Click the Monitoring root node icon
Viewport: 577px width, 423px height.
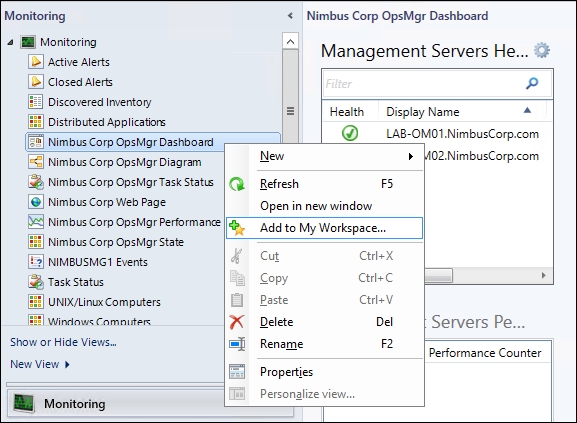click(28, 42)
